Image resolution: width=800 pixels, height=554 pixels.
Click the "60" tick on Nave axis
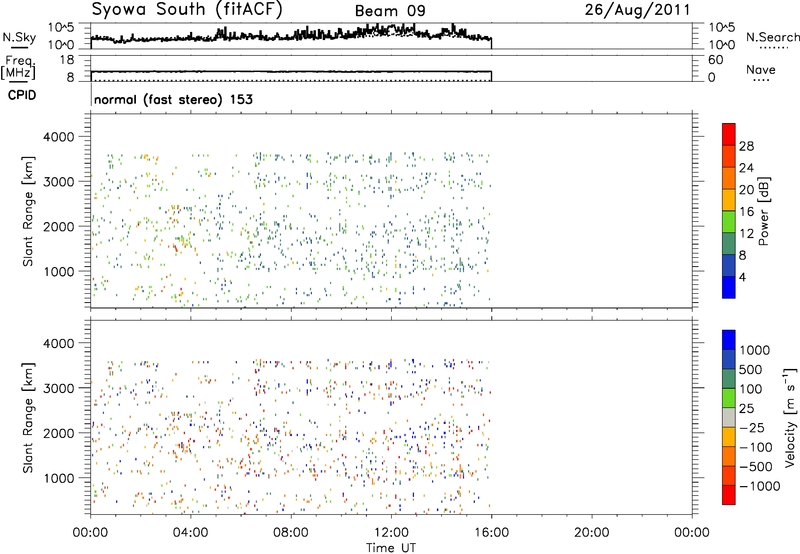[715, 60]
